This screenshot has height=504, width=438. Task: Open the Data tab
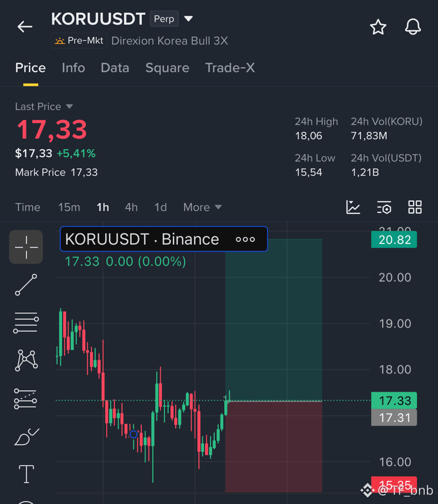(x=115, y=68)
